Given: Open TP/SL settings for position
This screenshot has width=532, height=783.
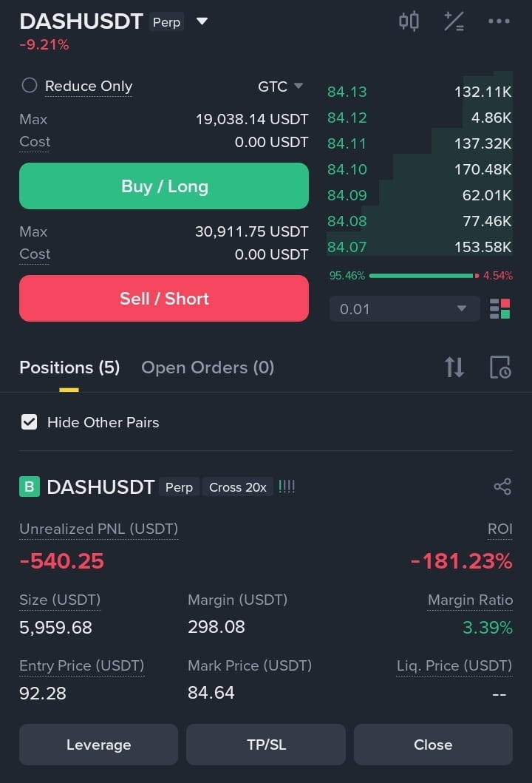Looking at the screenshot, I should point(266,745).
